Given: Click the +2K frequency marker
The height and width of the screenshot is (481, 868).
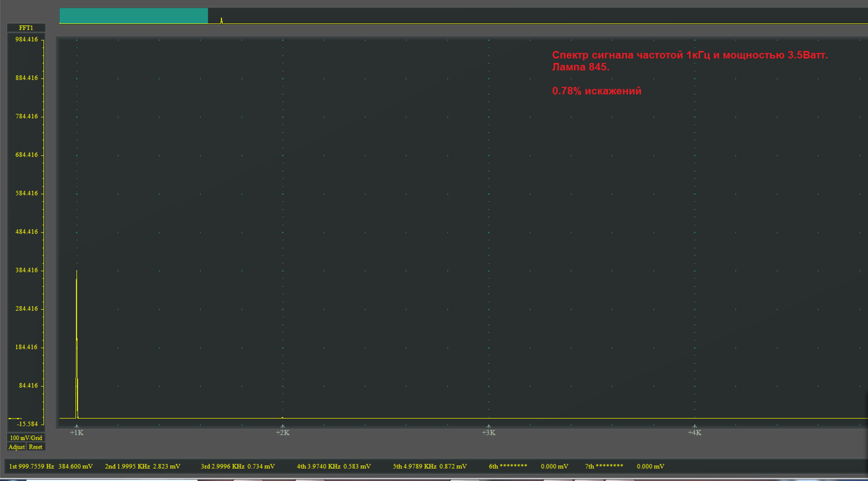Looking at the screenshot, I should 283,432.
